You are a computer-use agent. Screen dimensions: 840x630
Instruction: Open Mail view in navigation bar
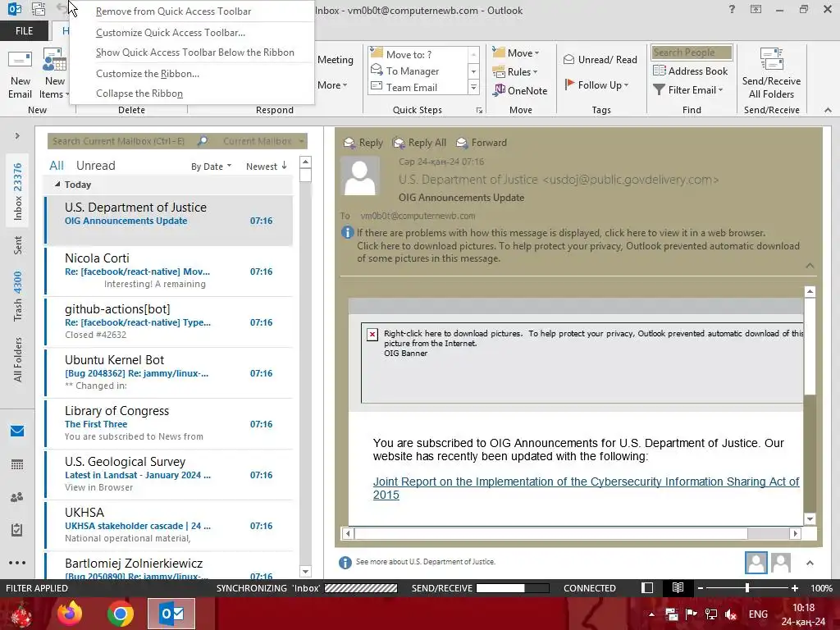tap(17, 431)
